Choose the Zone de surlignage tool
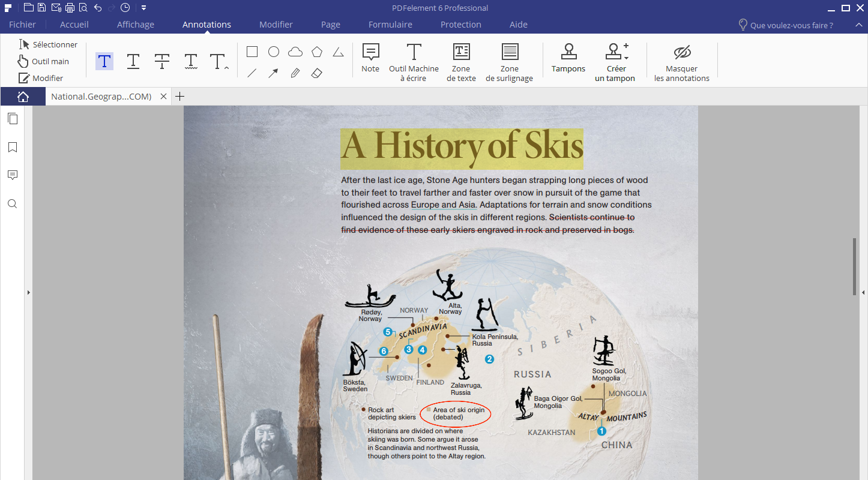Viewport: 868px width, 480px height. pos(510,62)
